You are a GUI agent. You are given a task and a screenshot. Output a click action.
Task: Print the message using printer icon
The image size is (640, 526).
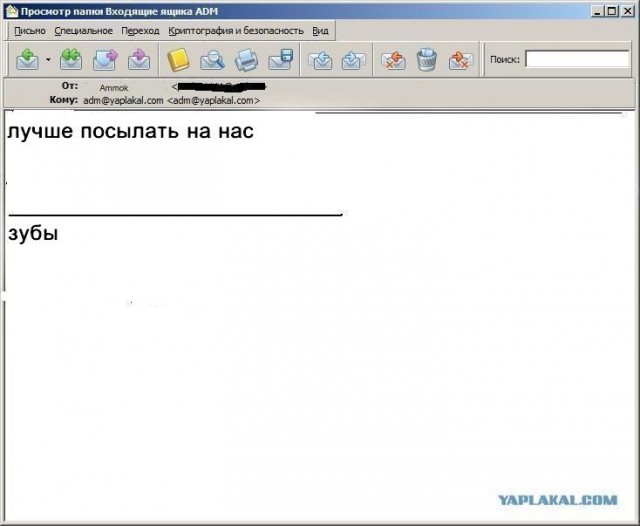pos(246,60)
